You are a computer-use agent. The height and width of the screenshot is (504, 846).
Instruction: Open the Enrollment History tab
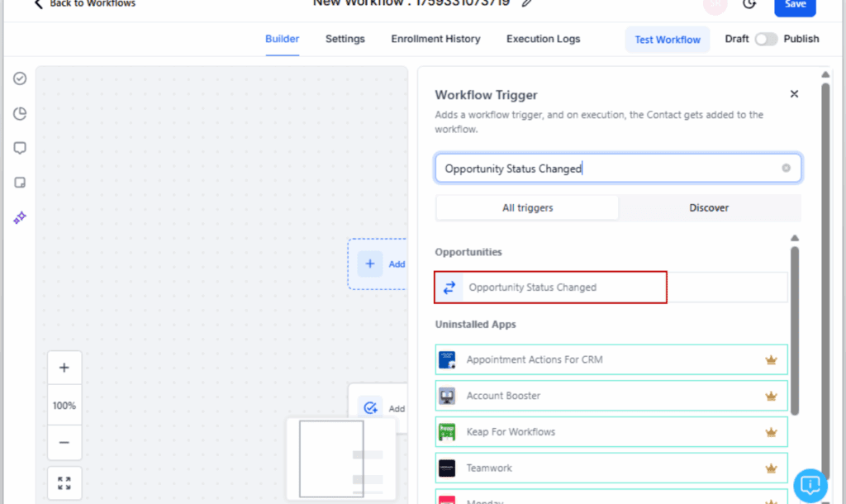[x=435, y=39]
